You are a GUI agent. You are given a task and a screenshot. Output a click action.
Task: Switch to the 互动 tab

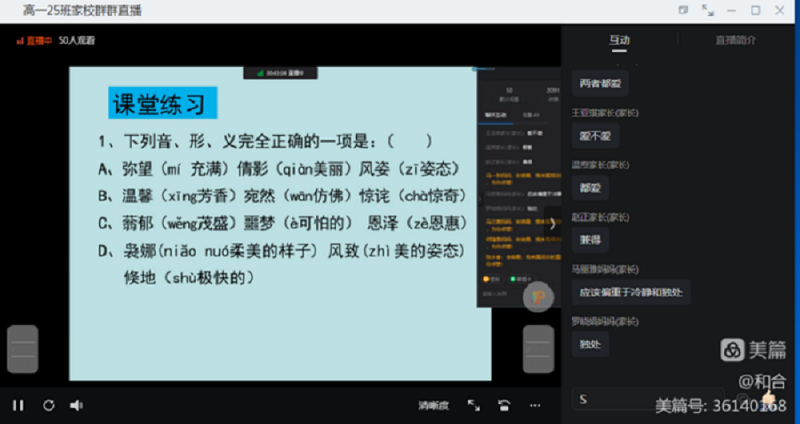pos(620,40)
